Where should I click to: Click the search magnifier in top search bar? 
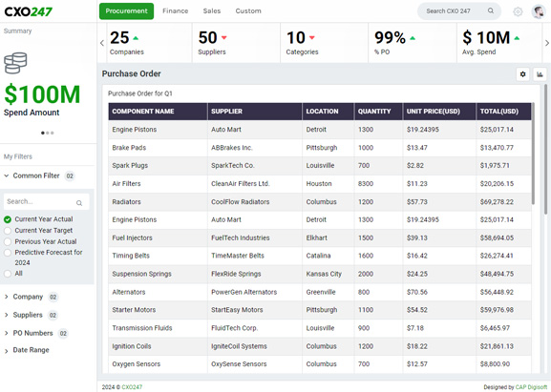[x=491, y=10]
